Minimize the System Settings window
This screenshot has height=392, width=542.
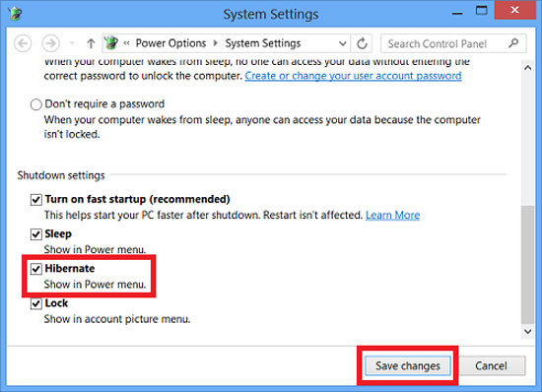[457, 13]
